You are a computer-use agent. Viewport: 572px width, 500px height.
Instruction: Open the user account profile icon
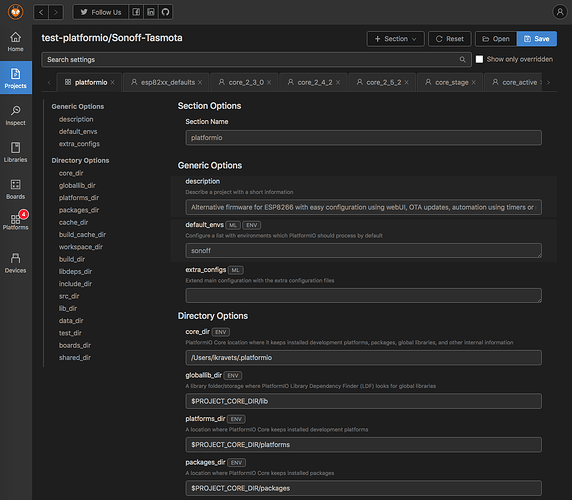560,12
